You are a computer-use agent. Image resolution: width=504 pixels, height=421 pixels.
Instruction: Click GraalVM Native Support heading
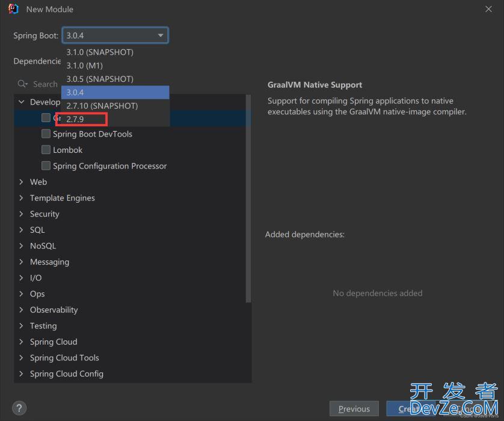(315, 85)
